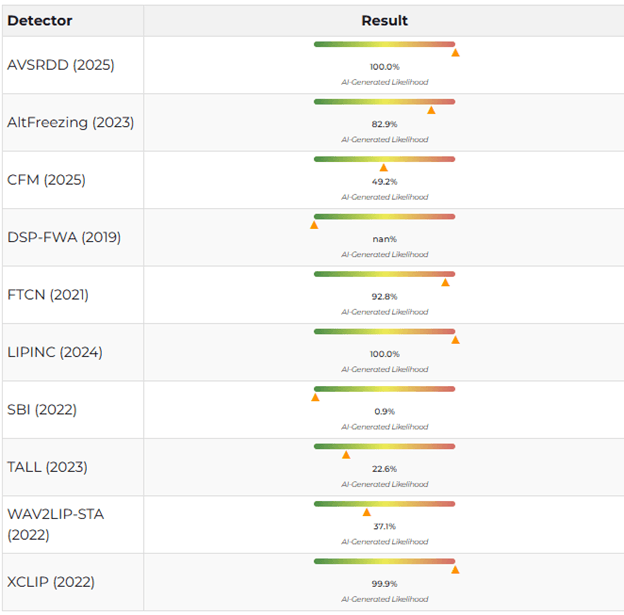624x615 pixels.
Task: Select the AVSRDD (2025) detector name
Action: point(61,65)
